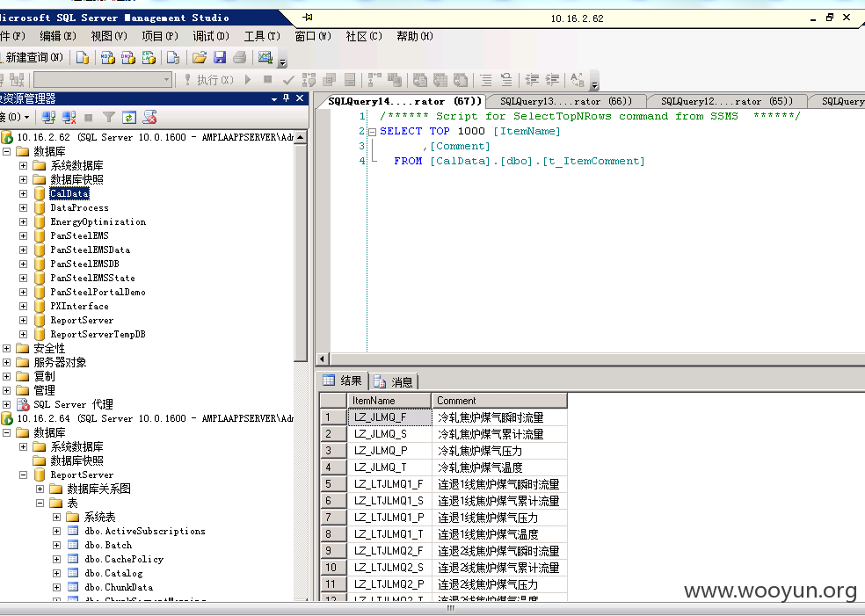This screenshot has width=865, height=616.
Task: Click the Open File folder icon
Action: click(200, 57)
